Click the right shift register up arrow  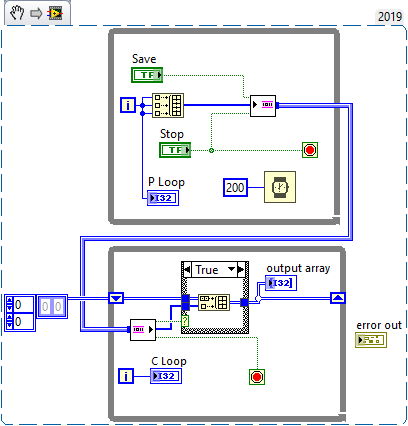click(x=338, y=298)
